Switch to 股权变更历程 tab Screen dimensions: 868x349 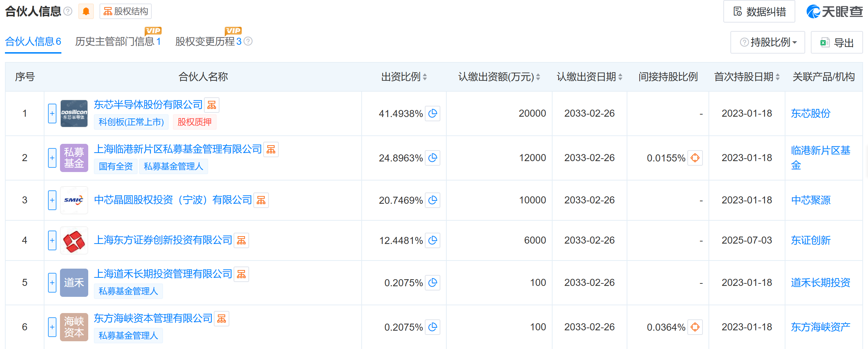(207, 41)
